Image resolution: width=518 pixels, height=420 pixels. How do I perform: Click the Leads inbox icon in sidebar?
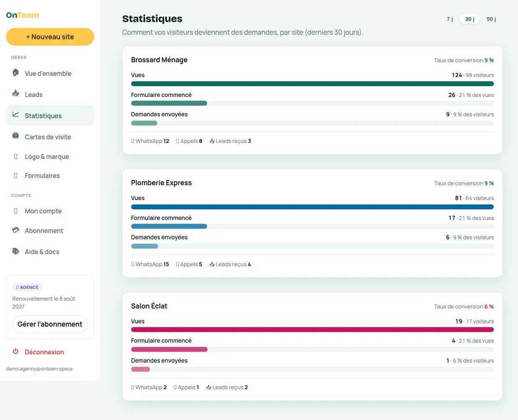[x=16, y=94]
